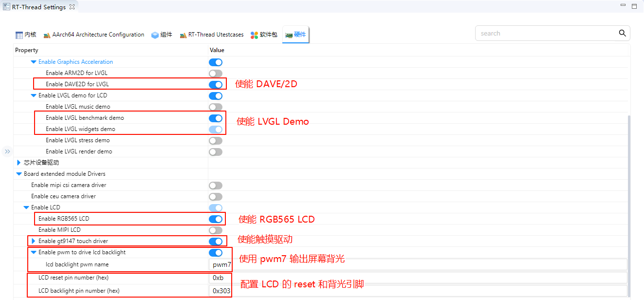The image size is (644, 300).
Task: Click the software packages (软件包) icon
Action: pyautogui.click(x=254, y=35)
